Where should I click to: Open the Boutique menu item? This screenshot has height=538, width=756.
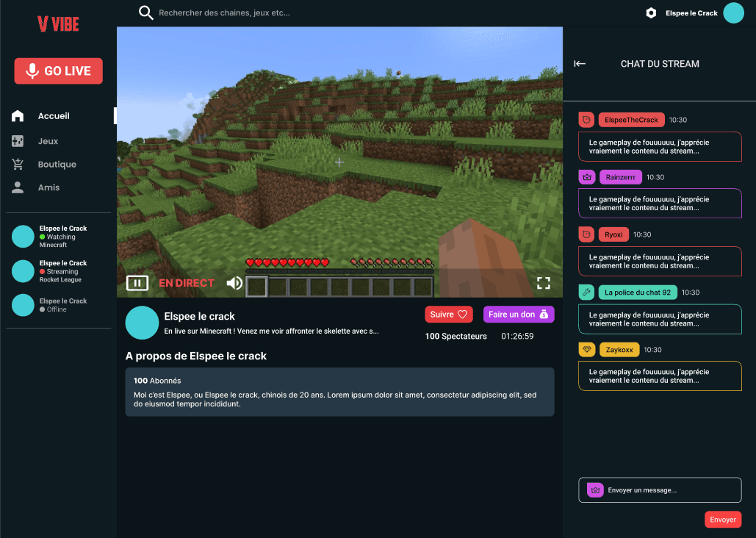pyautogui.click(x=58, y=164)
